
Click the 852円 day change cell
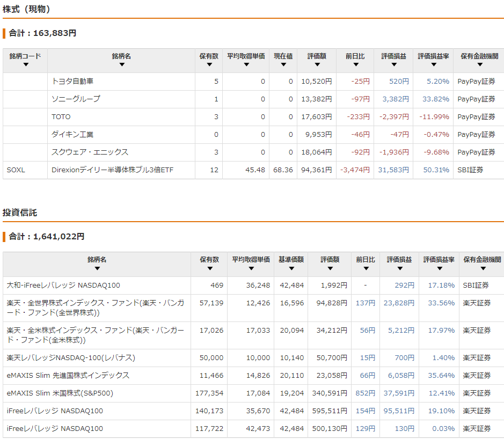click(365, 393)
